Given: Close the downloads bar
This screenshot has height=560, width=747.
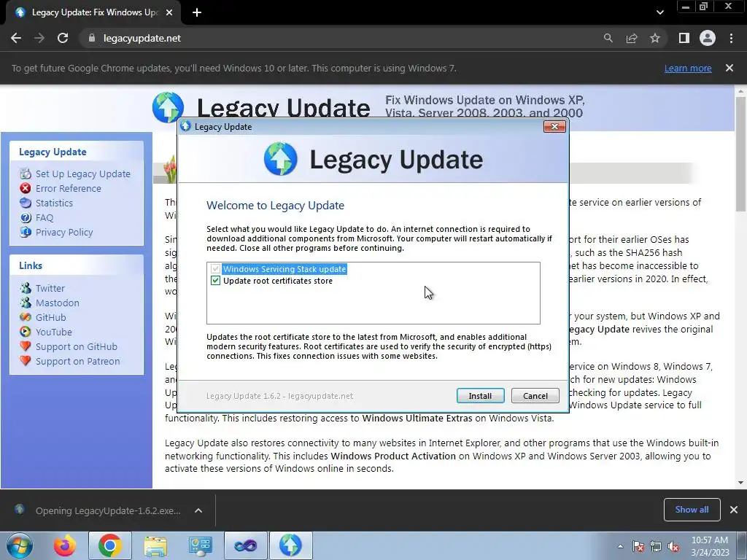Looking at the screenshot, I should pyautogui.click(x=734, y=510).
